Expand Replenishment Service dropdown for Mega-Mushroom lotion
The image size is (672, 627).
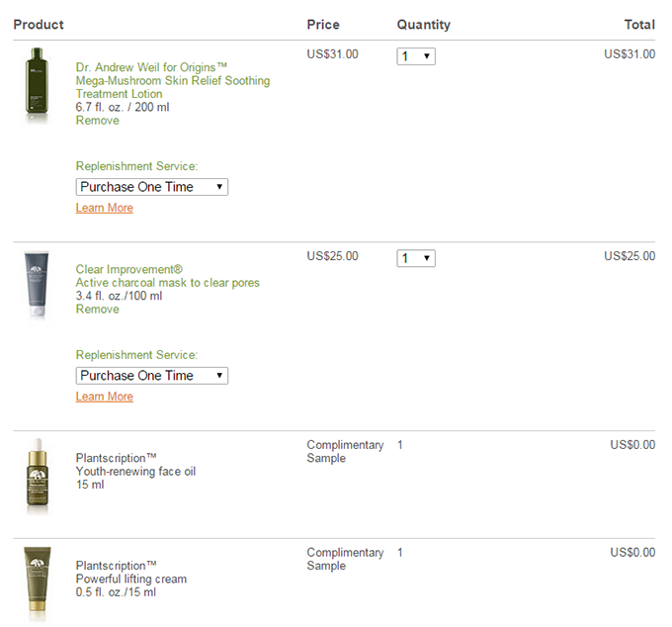[152, 187]
